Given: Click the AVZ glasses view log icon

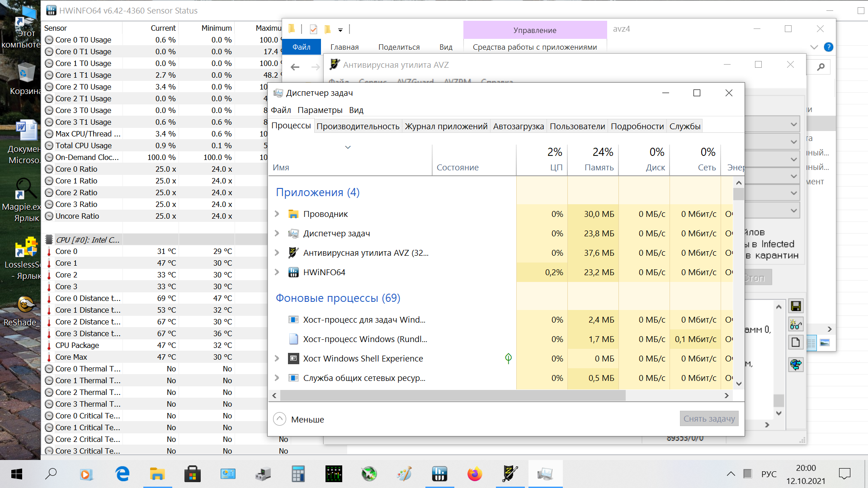Looking at the screenshot, I should (x=796, y=324).
